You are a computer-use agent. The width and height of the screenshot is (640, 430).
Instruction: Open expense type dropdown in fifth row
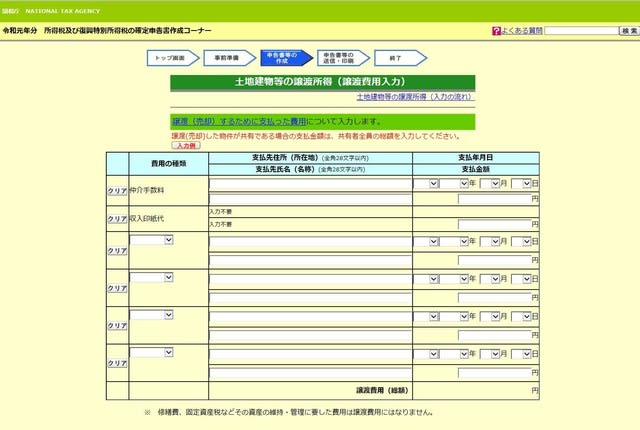[x=151, y=315]
